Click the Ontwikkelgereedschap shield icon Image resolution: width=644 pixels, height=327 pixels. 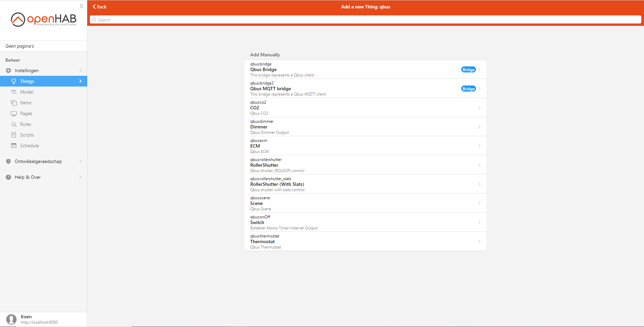coord(8,161)
